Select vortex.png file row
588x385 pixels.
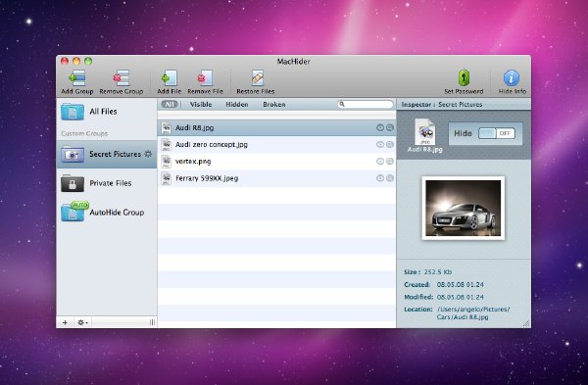(x=276, y=162)
